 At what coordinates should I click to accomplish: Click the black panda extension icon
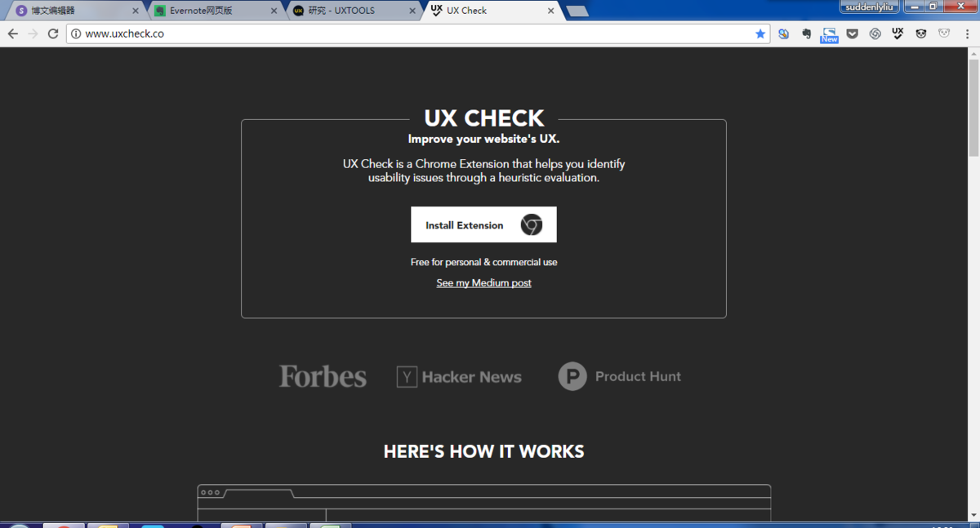coord(920,33)
